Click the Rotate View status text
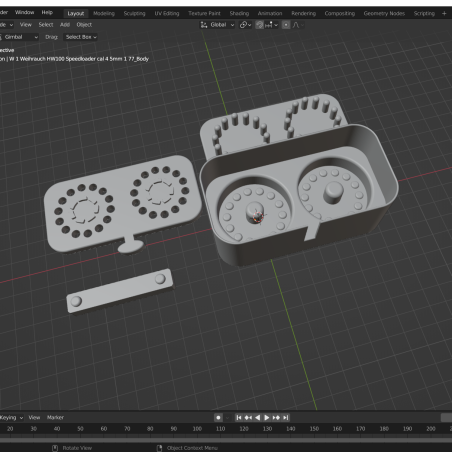 77,448
